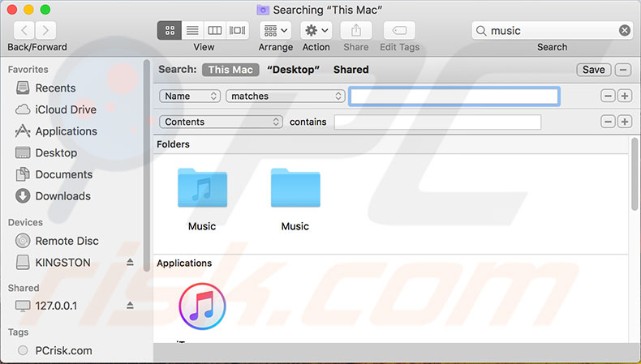The height and width of the screenshot is (364, 641).
Task: Switch to list view
Action: [x=192, y=31]
